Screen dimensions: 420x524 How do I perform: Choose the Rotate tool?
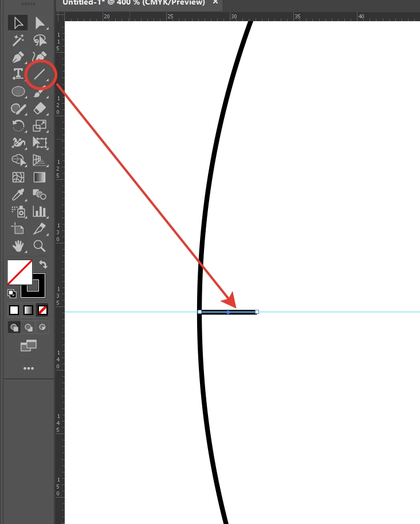[x=18, y=126]
